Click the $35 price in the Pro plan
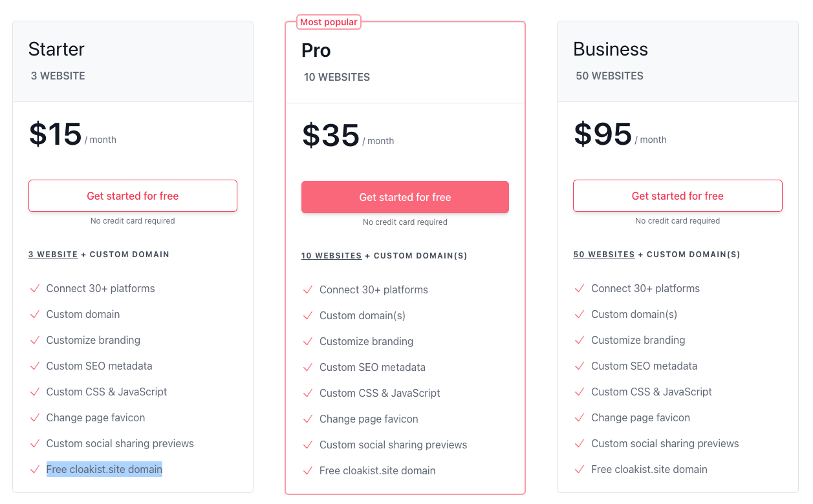 click(331, 136)
